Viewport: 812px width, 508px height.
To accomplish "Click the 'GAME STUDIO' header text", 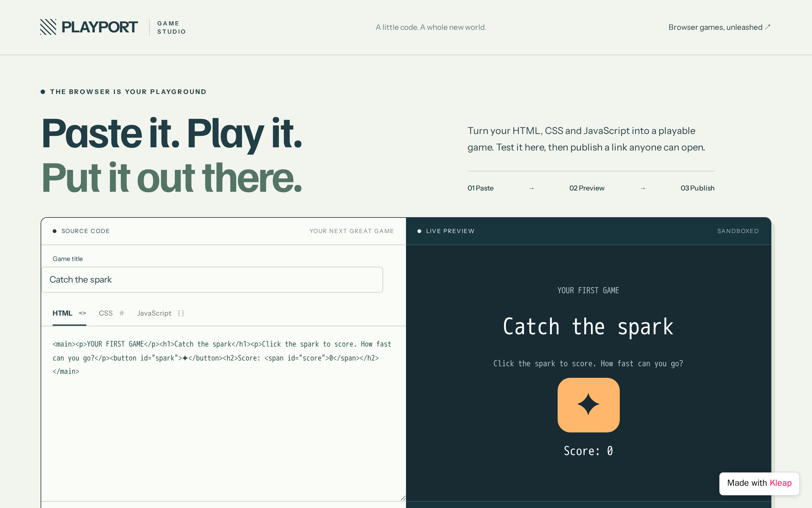I will point(172,28).
